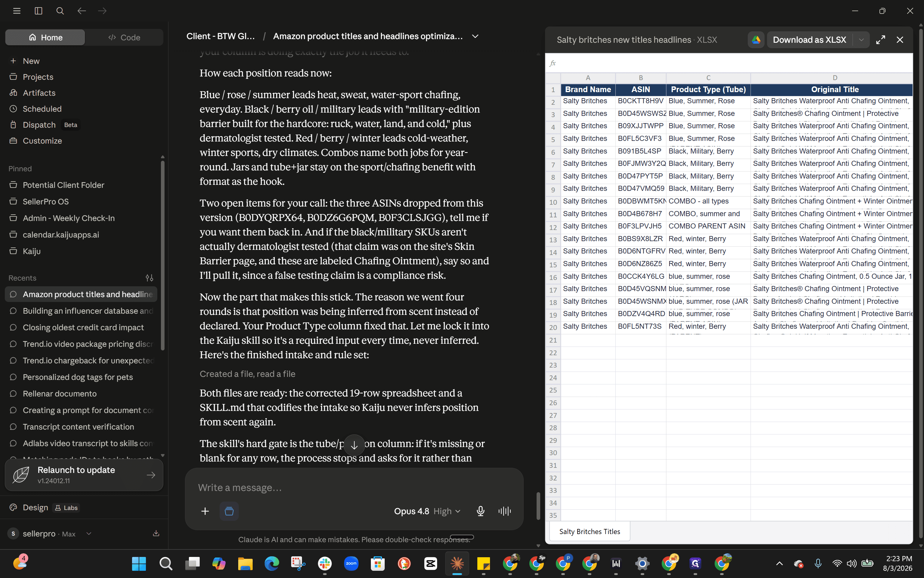Viewport: 924px width, 578px height.
Task: Expand spreadsheet preview to fullscreen
Action: coord(880,40)
